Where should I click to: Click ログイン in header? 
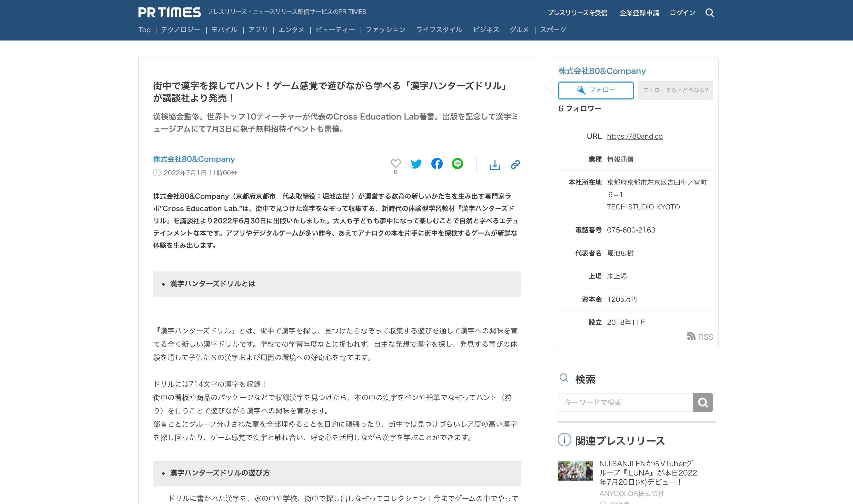682,13
